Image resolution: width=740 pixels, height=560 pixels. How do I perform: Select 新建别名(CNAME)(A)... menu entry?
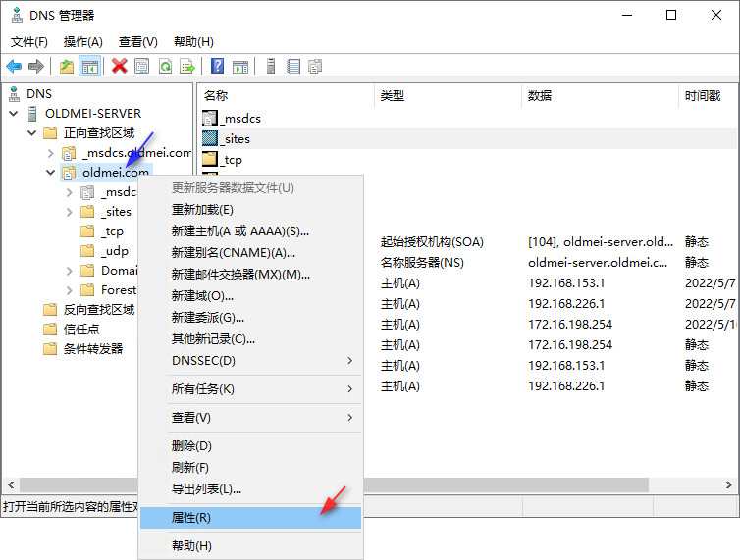pyautogui.click(x=250, y=253)
